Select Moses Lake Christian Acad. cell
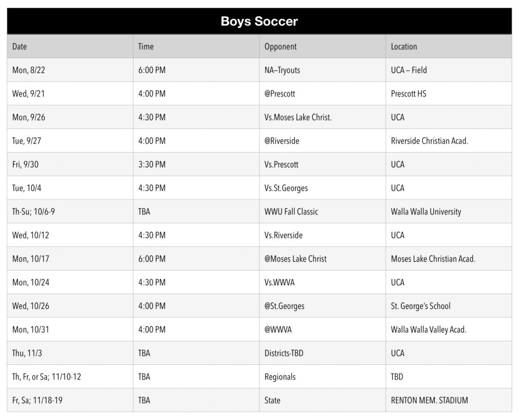The height and width of the screenshot is (420, 523). [449, 259]
